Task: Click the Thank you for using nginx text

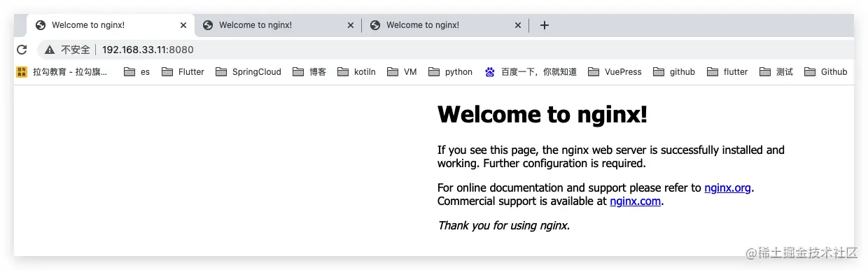Action: tap(503, 225)
